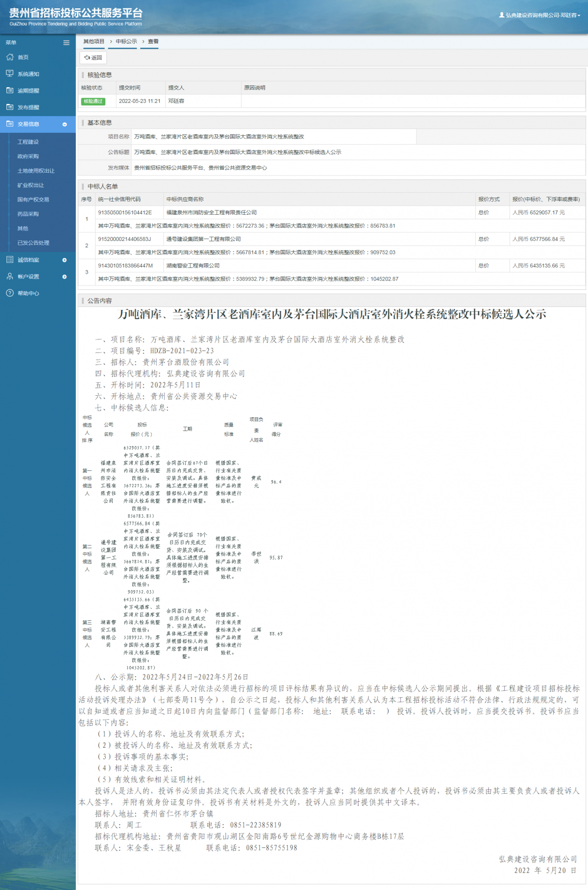Expand the 帐户设置 arrow
Screen dimensions: 588x890
pyautogui.click(x=65, y=277)
